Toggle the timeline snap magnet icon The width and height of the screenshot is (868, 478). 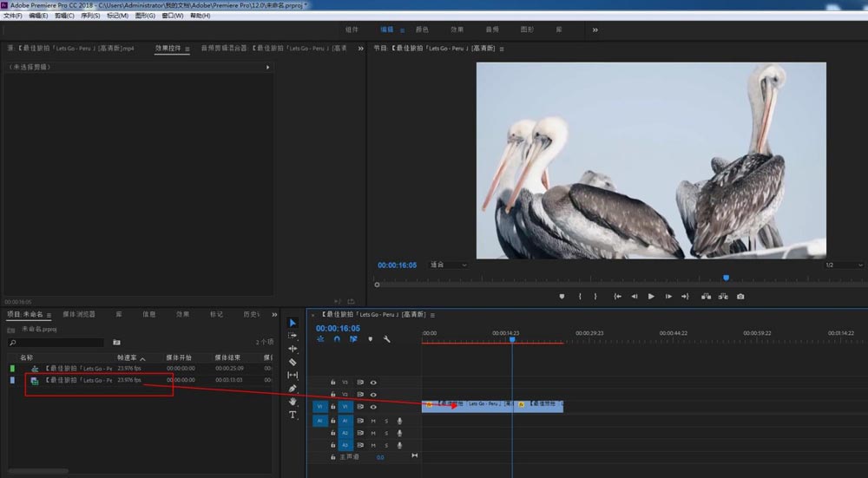[x=337, y=339]
